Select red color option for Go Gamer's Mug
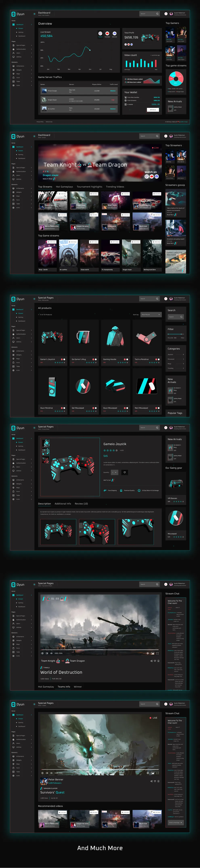This screenshot has width=200, height=868. click(x=93, y=360)
